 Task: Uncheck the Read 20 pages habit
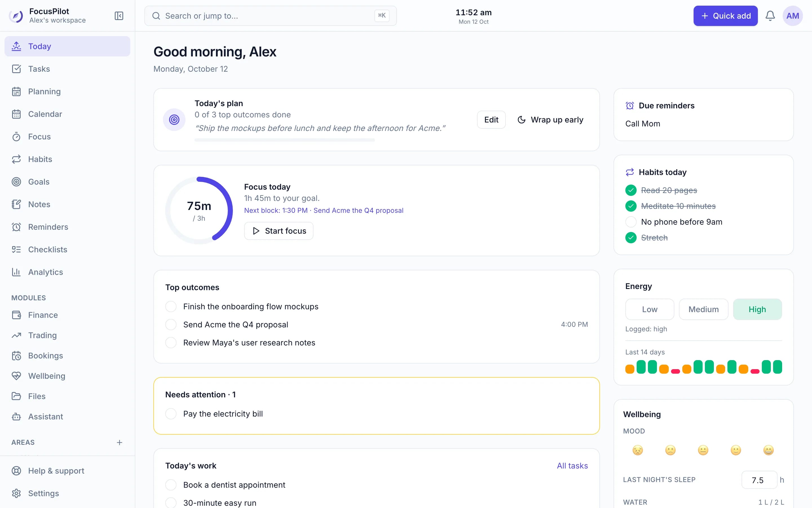tap(631, 190)
